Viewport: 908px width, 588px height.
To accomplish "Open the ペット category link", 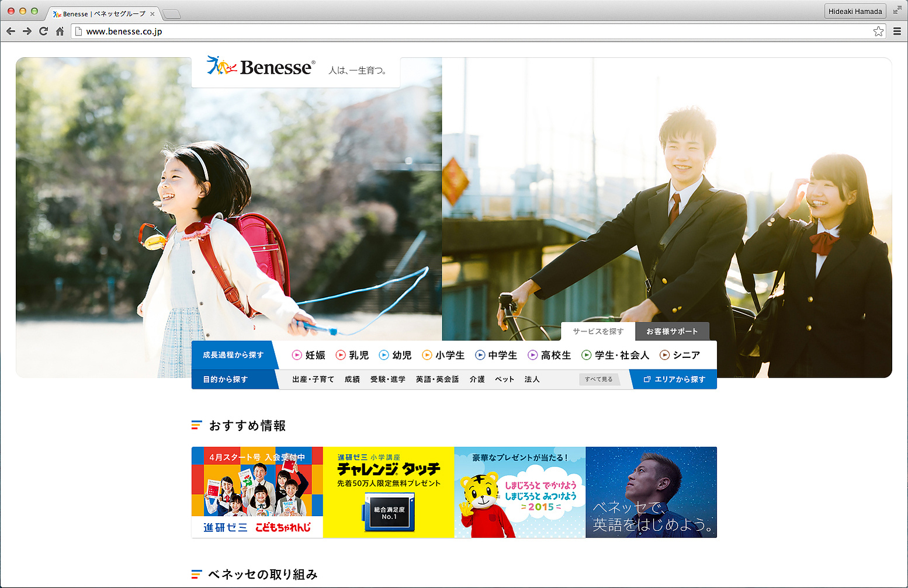I will (x=505, y=380).
